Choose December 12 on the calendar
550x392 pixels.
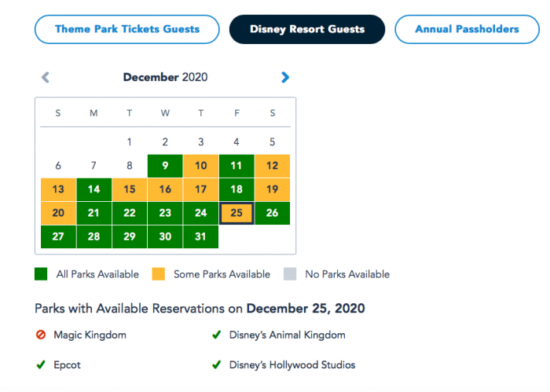[x=273, y=166]
